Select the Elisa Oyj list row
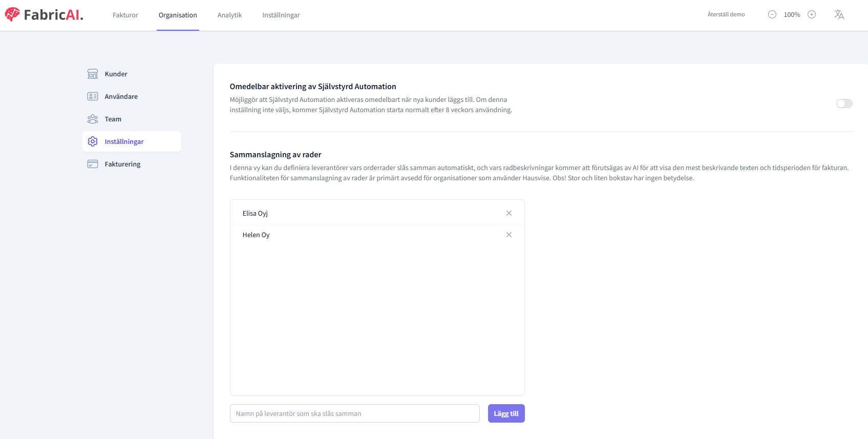The width and height of the screenshot is (868, 439). pyautogui.click(x=358, y=213)
